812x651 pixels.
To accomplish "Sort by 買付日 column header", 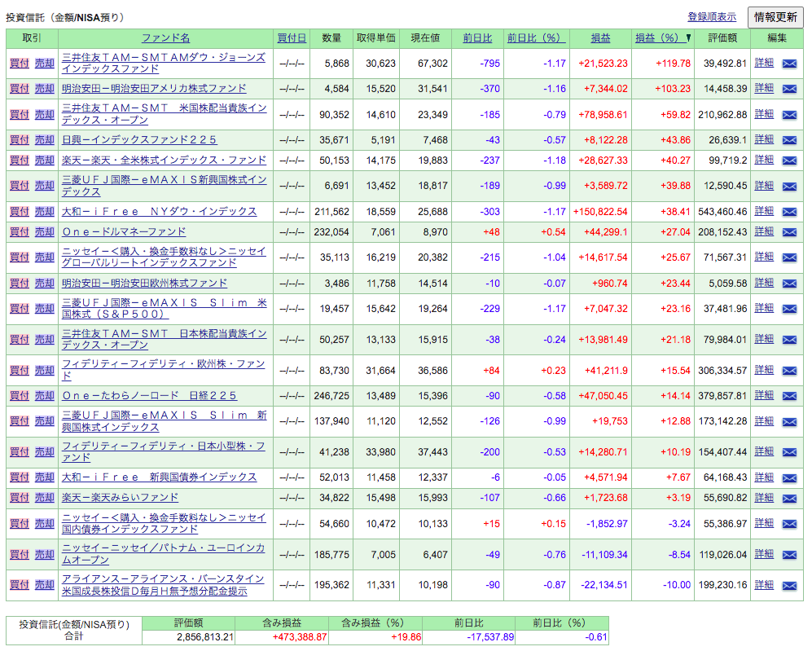I will pyautogui.click(x=292, y=37).
